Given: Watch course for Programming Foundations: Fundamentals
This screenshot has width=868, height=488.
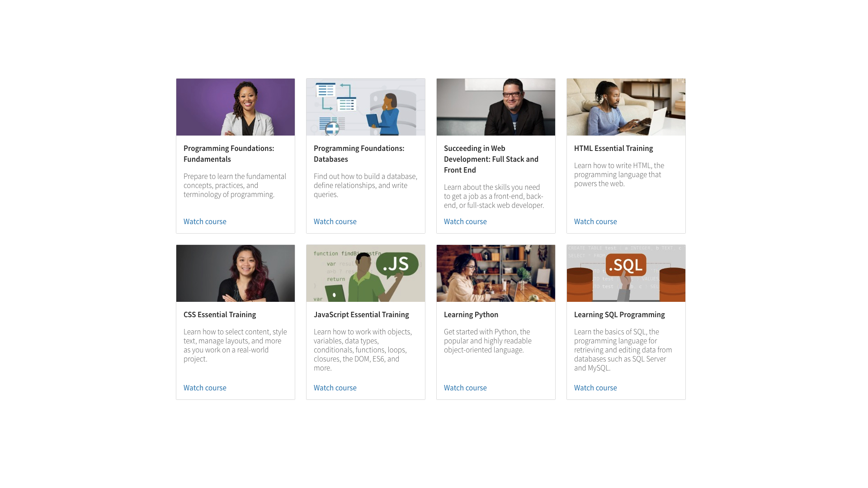Looking at the screenshot, I should tap(205, 221).
